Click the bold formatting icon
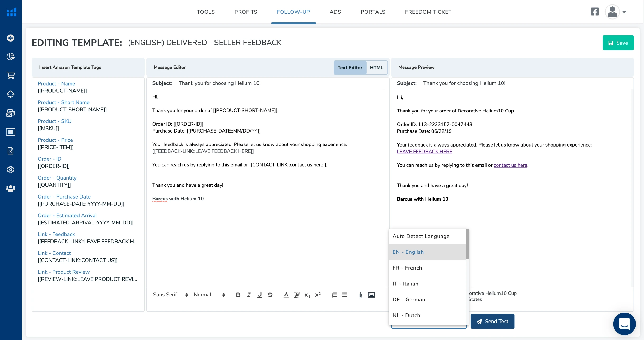The height and width of the screenshot is (340, 644). (238, 295)
